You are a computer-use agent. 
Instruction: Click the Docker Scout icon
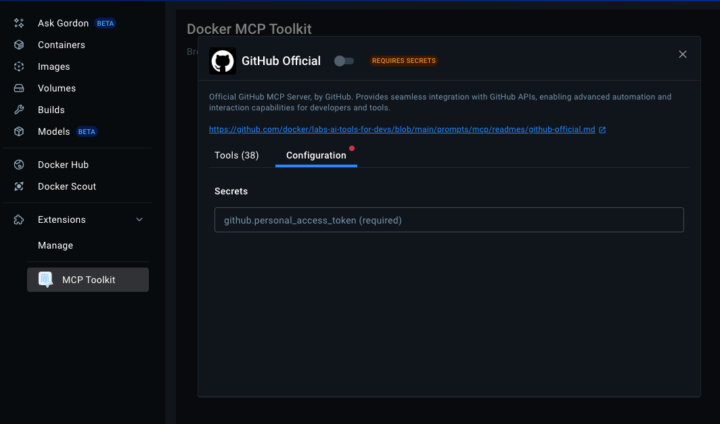click(x=19, y=186)
